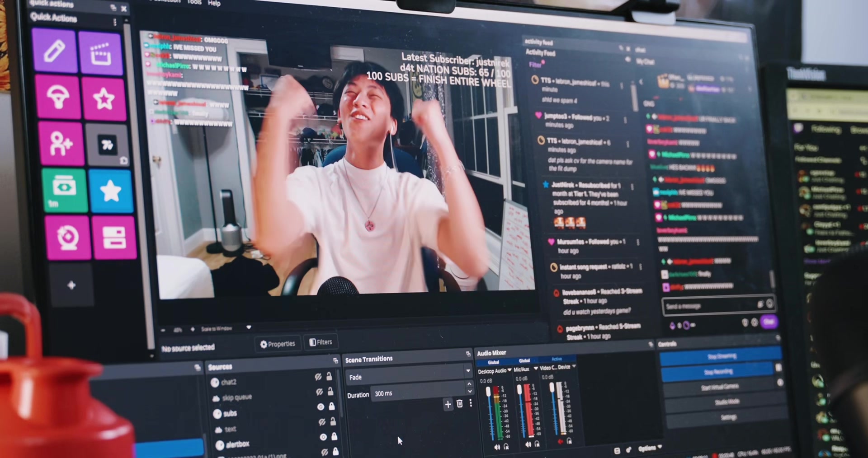Add a new scene transition
868x458 pixels.
[448, 404]
